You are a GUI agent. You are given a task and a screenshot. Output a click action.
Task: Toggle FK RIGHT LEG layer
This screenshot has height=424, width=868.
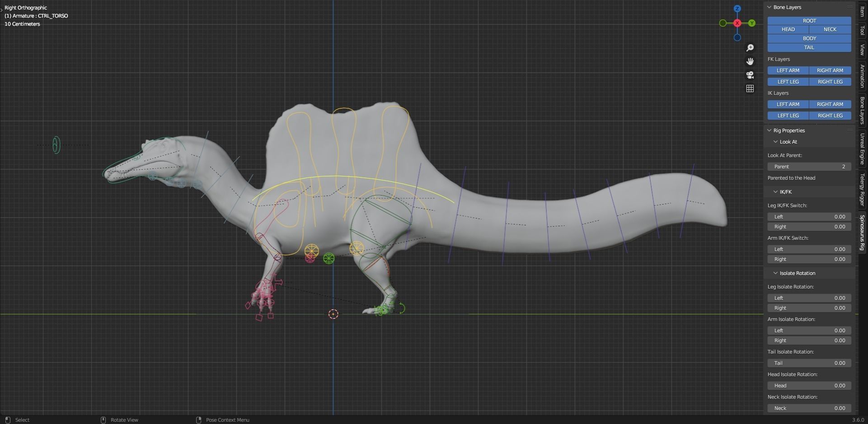click(x=830, y=82)
